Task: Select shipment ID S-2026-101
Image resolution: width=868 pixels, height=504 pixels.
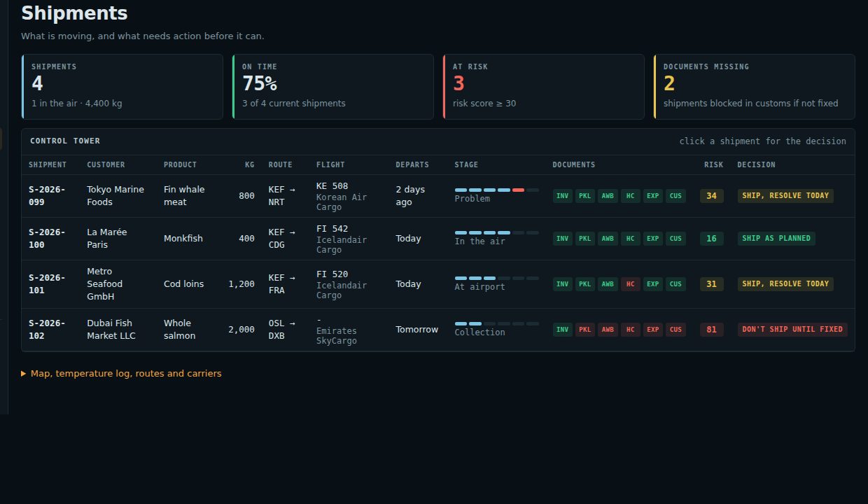Action: [47, 284]
